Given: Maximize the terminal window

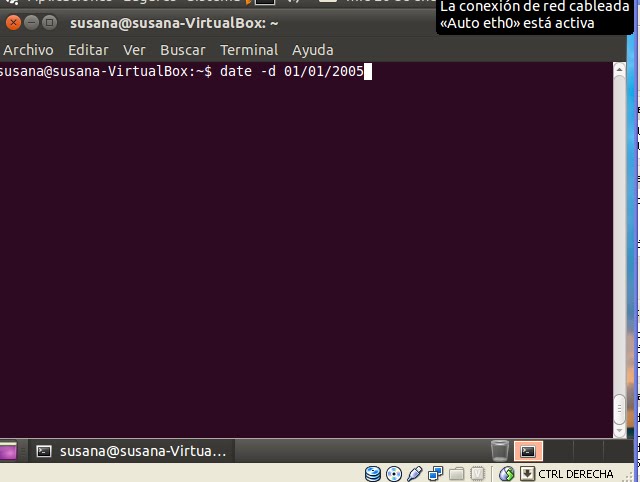Looking at the screenshot, I should [x=49, y=23].
